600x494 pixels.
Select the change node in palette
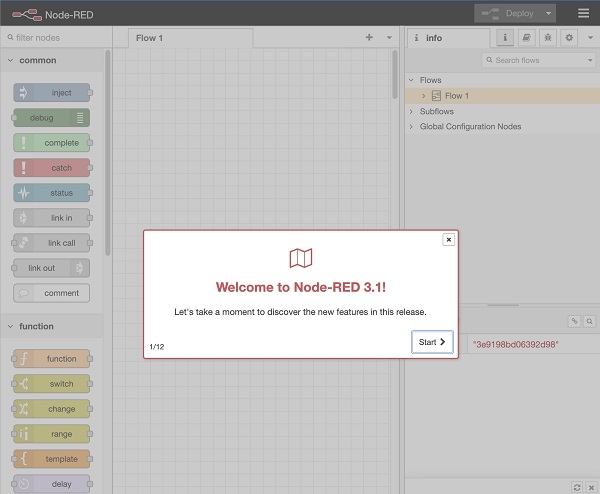tap(52, 409)
